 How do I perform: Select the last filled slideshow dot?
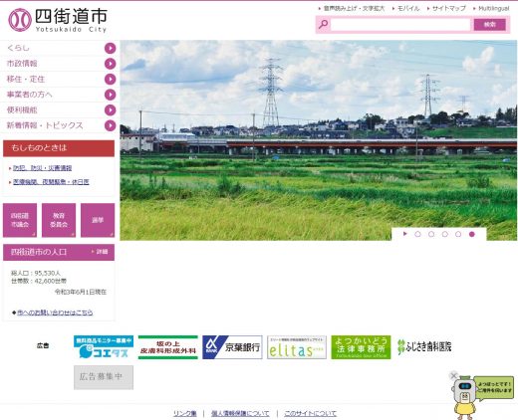472,234
